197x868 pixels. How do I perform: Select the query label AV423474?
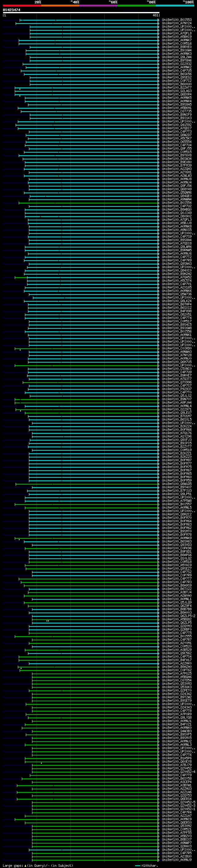click(x=11, y=10)
